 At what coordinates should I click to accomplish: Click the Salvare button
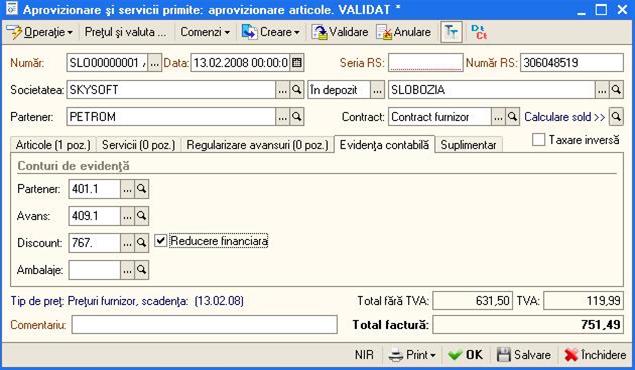click(524, 355)
